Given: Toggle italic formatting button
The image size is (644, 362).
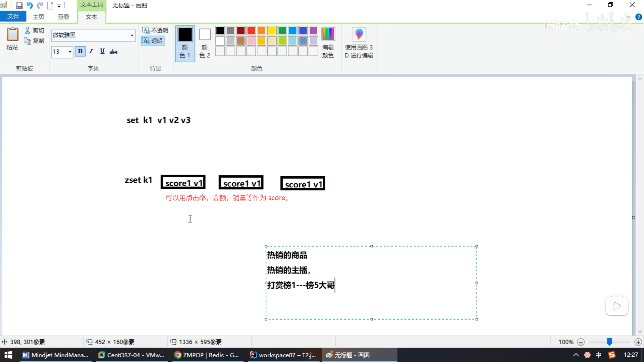Looking at the screenshot, I should pos(91,51).
